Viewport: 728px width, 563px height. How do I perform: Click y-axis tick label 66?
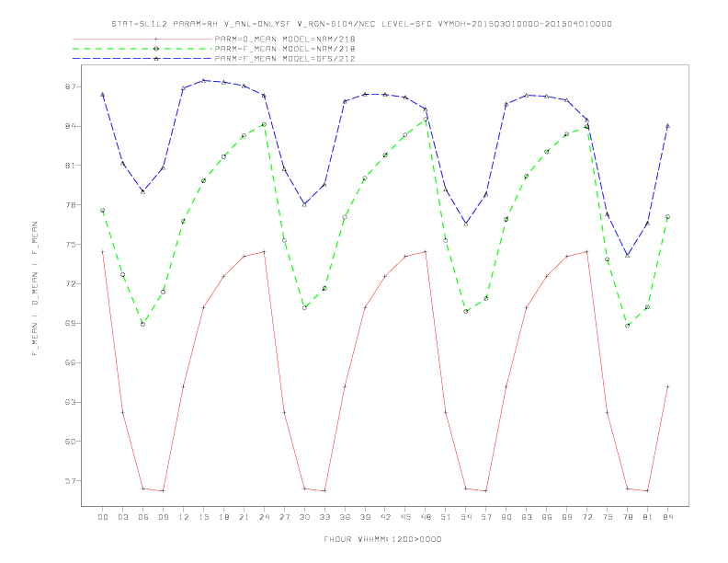[70, 362]
